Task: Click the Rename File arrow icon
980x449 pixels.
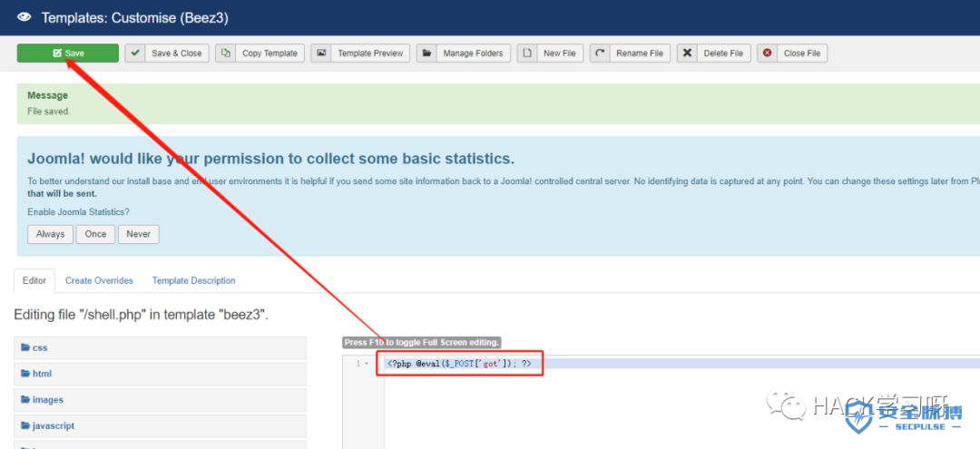Action: tap(600, 54)
